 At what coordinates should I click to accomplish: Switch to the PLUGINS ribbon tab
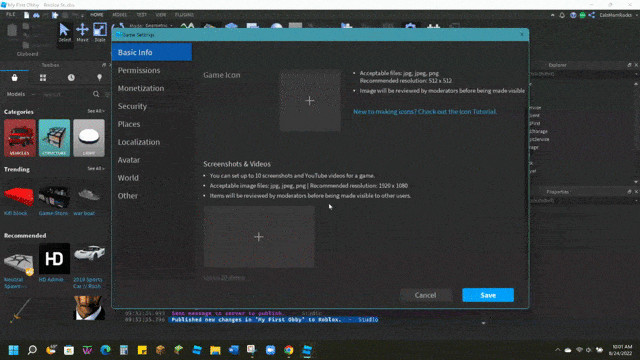[x=184, y=15]
